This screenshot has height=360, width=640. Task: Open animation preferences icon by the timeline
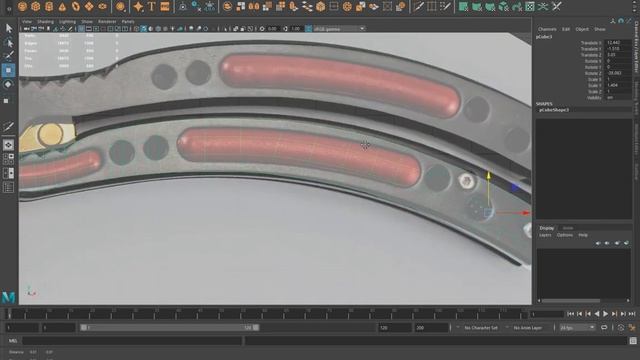pos(632,328)
